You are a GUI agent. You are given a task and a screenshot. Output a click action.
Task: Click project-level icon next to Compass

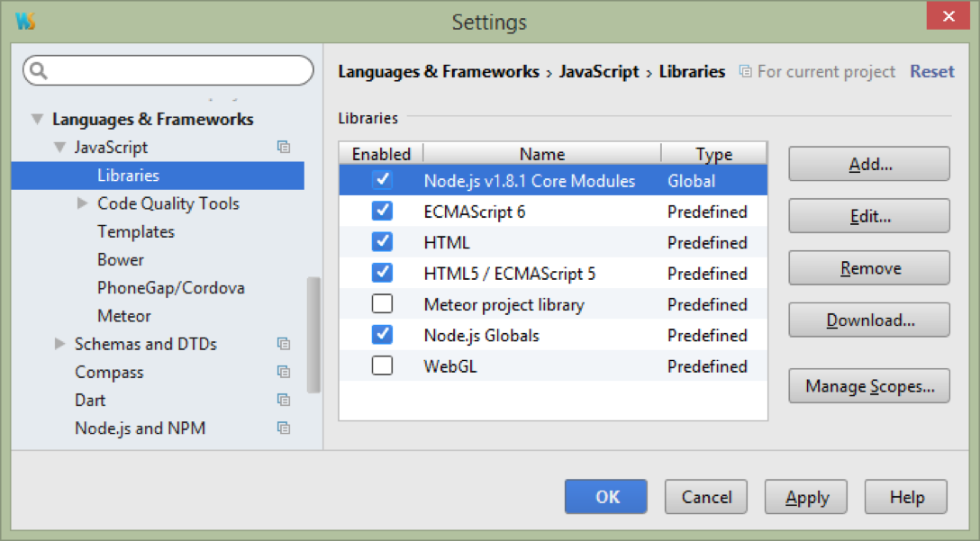284,372
